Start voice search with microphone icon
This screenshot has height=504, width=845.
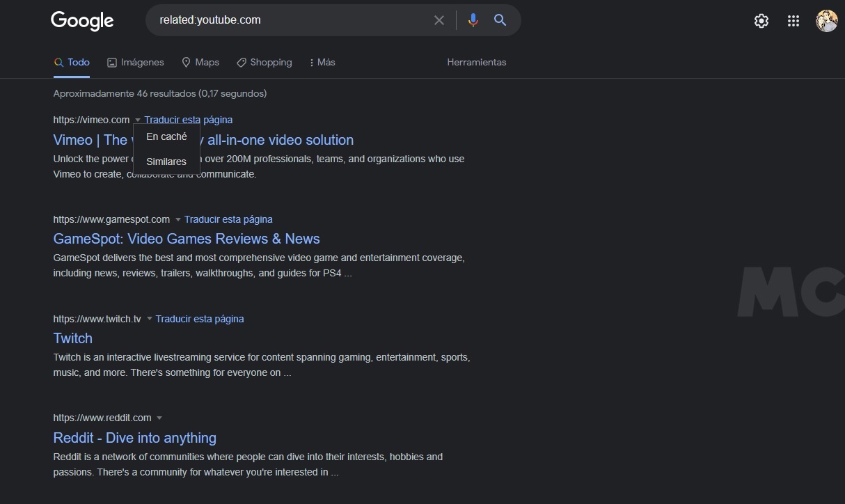[x=473, y=20]
